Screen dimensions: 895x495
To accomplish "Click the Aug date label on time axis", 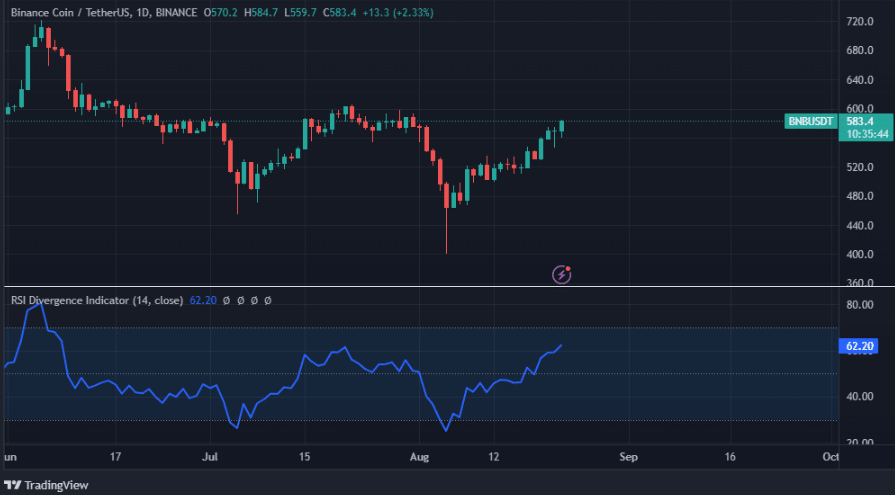I will click(x=420, y=457).
